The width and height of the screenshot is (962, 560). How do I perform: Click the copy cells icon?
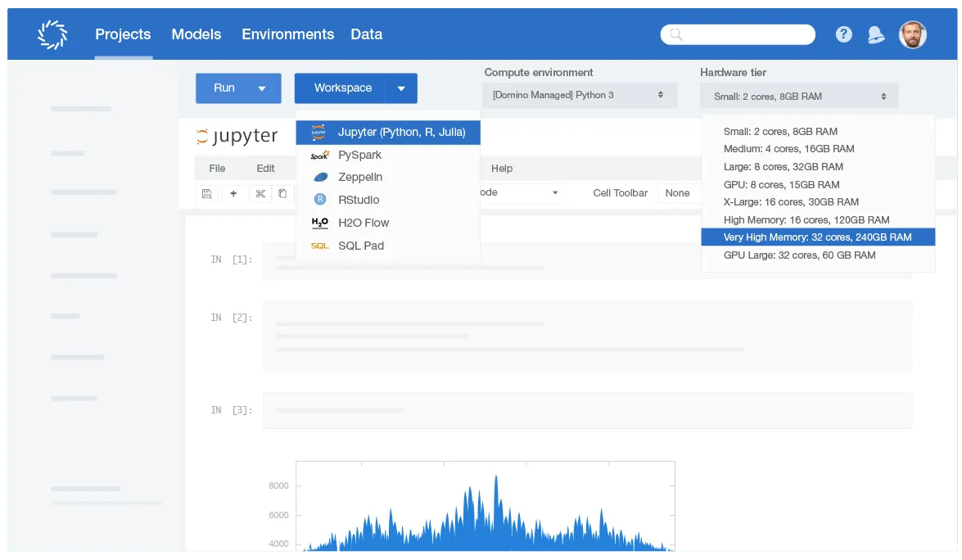[282, 193]
